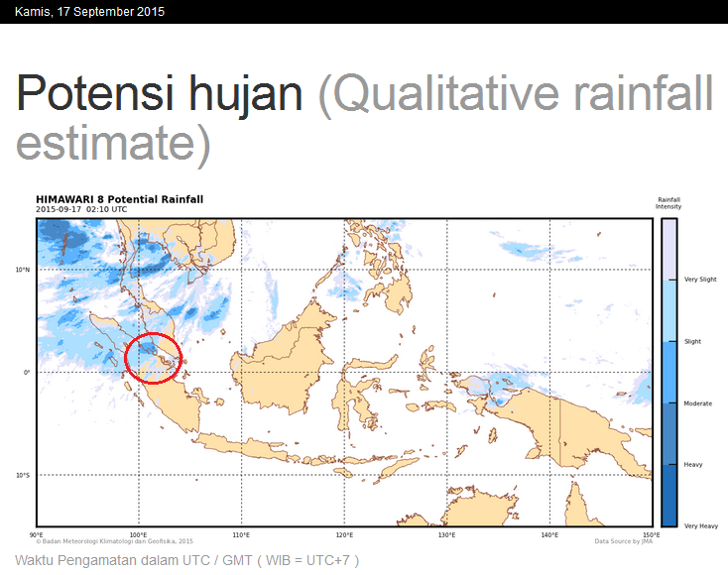
Task: Click the map title HIMAWARI 8 Potential Rainfall
Action: [x=119, y=199]
